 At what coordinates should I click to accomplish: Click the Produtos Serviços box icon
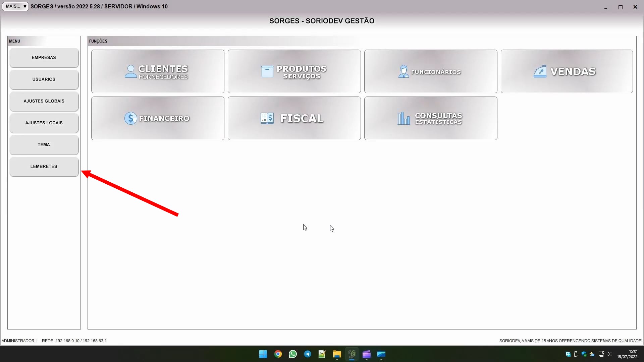pyautogui.click(x=267, y=71)
